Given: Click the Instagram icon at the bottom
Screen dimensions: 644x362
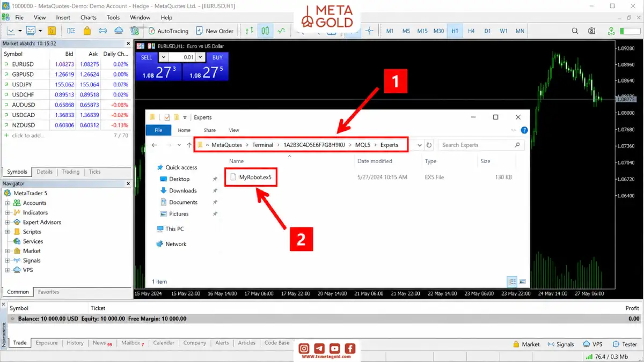Looking at the screenshot, I should tap(304, 348).
